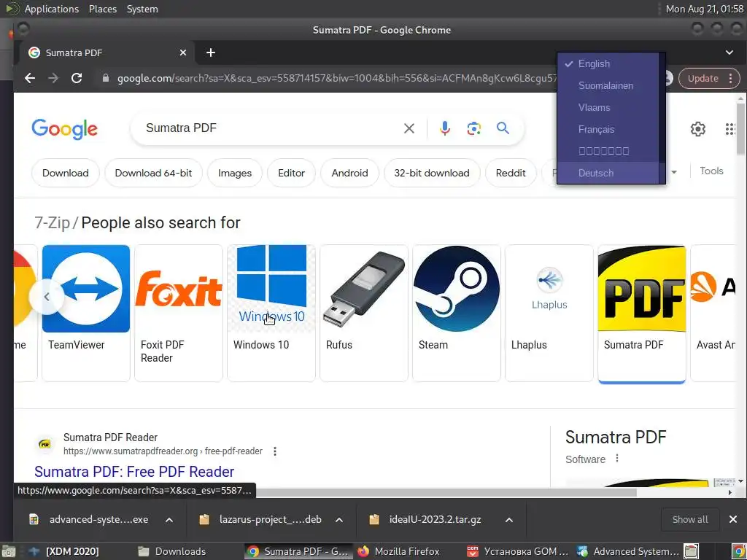Viewport: 747px width, 560px height.
Task: Select the Rufus USB card
Action: [363, 313]
